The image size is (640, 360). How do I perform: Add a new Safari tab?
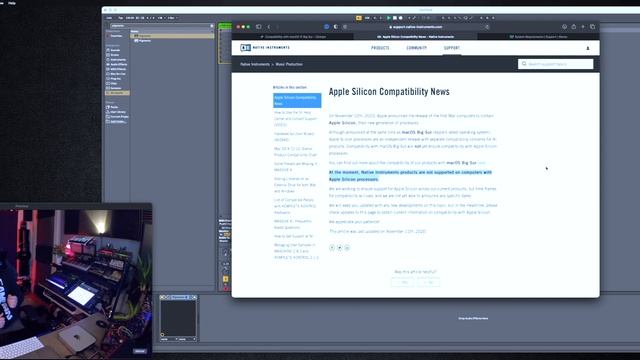tap(583, 27)
